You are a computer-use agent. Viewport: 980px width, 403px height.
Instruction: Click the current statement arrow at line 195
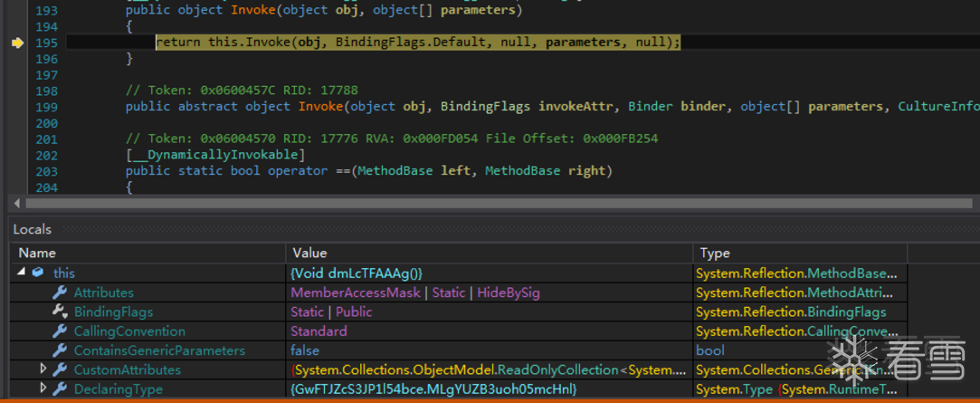pyautogui.click(x=17, y=43)
